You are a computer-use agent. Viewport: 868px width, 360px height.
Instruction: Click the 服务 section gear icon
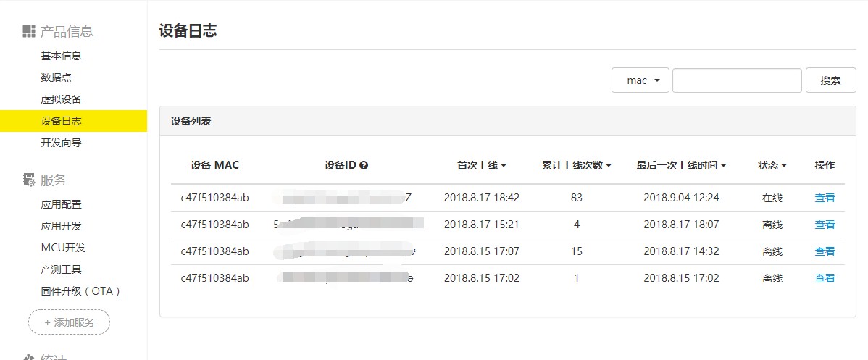[x=29, y=180]
